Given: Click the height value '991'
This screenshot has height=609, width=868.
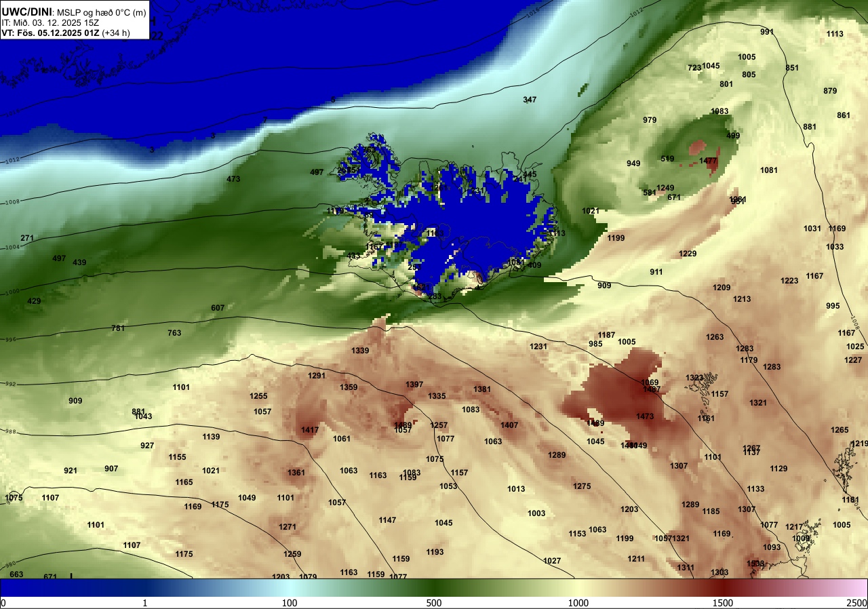Looking at the screenshot, I should click(767, 32).
